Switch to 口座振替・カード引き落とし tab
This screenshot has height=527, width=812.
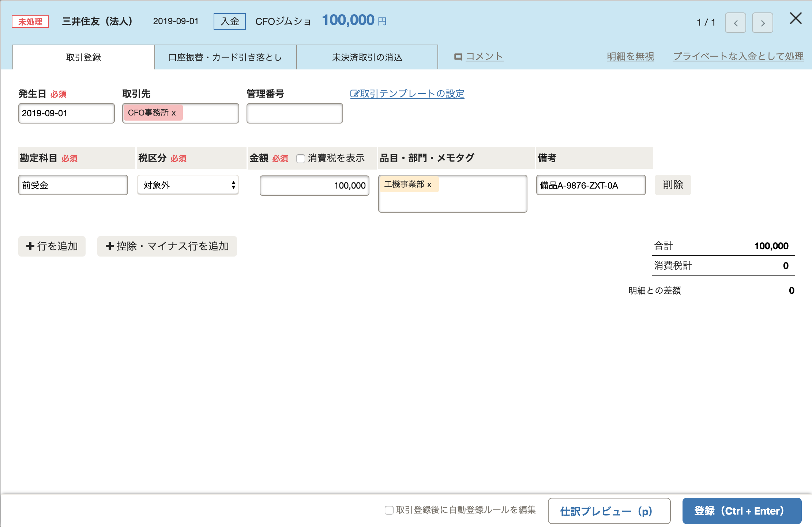click(x=225, y=57)
